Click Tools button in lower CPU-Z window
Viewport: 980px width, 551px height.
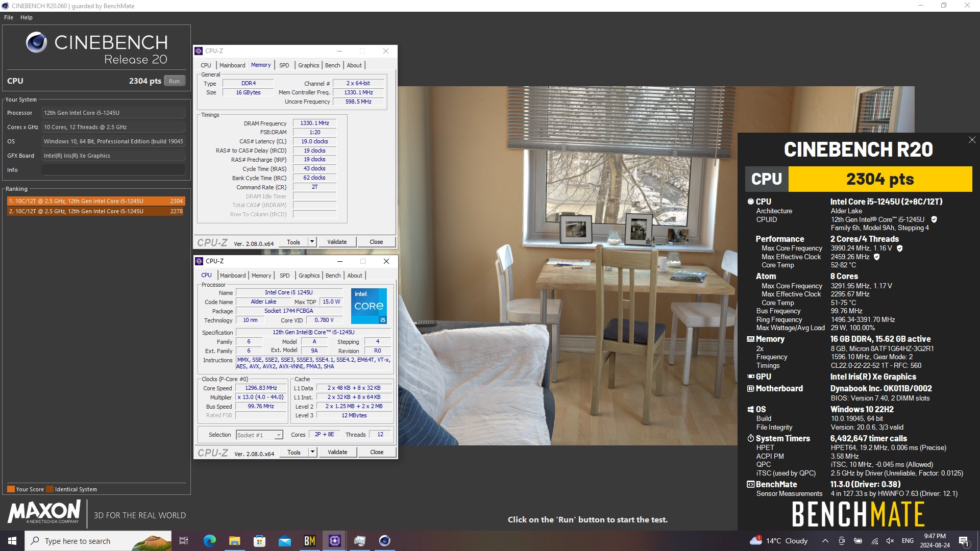point(294,453)
